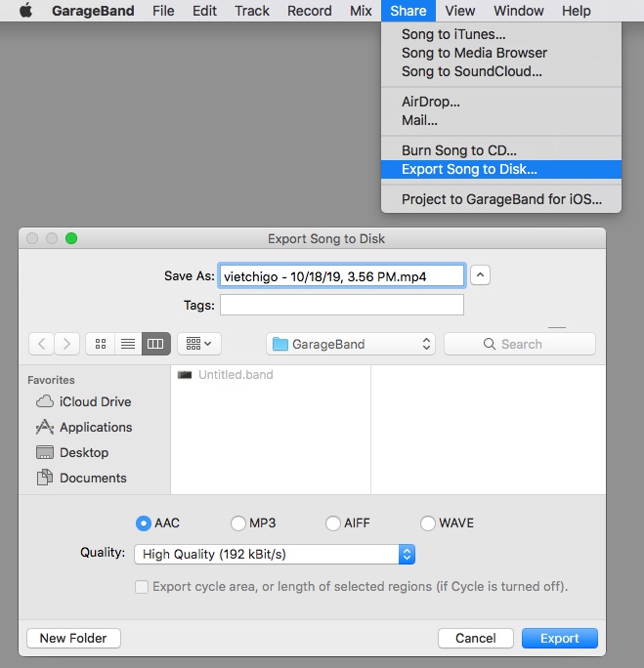Select column view in file browser
Viewport: 644px width, 668px height.
(155, 344)
